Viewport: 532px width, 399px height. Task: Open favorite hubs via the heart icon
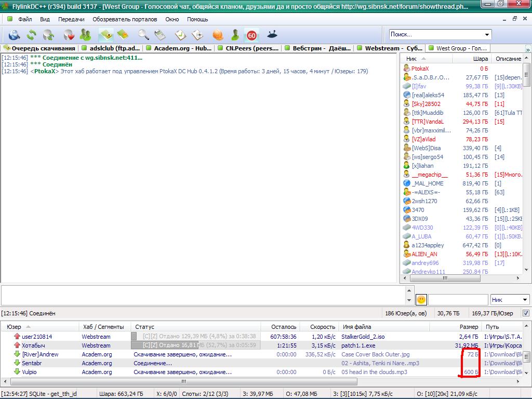click(x=69, y=35)
